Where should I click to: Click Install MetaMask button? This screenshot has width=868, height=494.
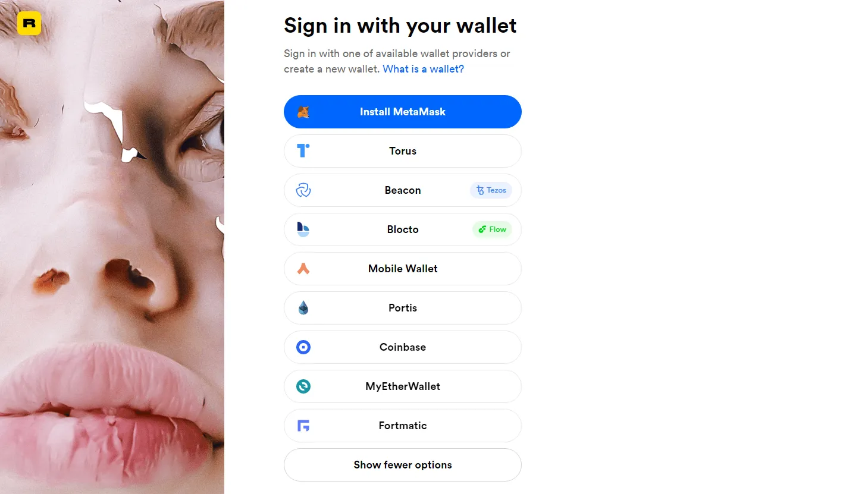tap(403, 112)
